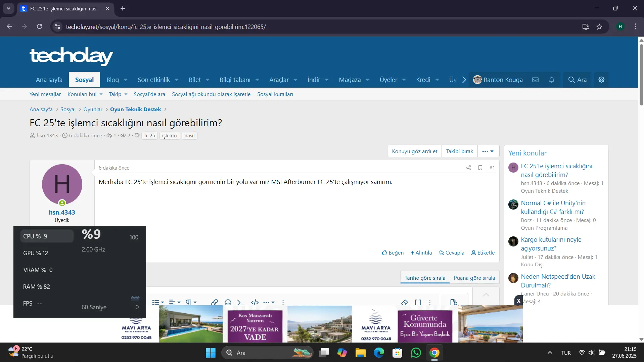Image resolution: width=644 pixels, height=362 pixels.
Task: Open WhatsApp from taskbar
Action: coord(416,353)
